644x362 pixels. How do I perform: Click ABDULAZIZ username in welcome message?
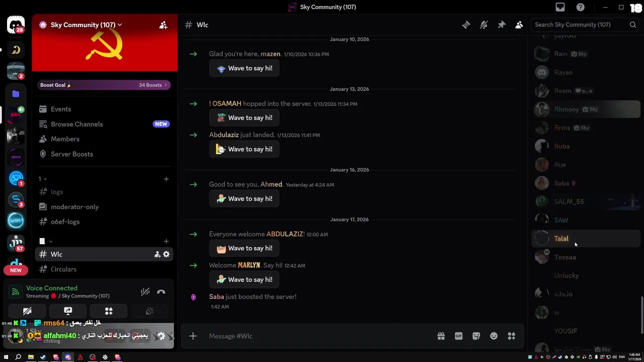point(285,234)
